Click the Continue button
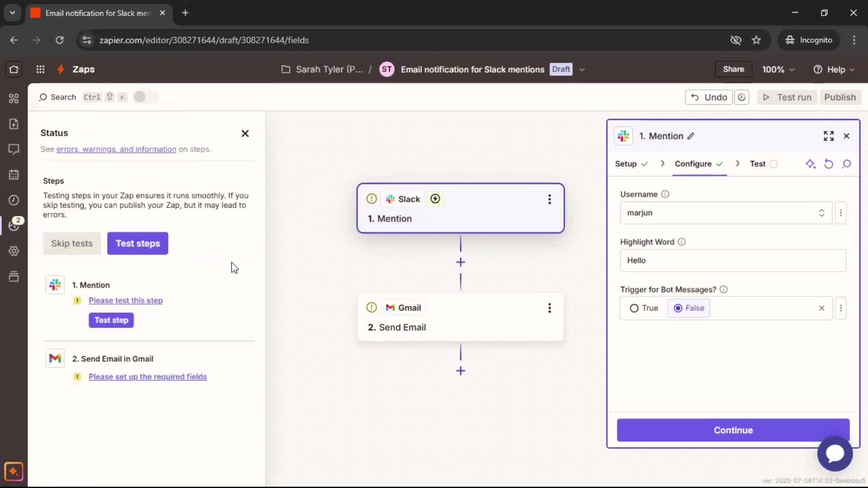868x488 pixels. (733, 430)
